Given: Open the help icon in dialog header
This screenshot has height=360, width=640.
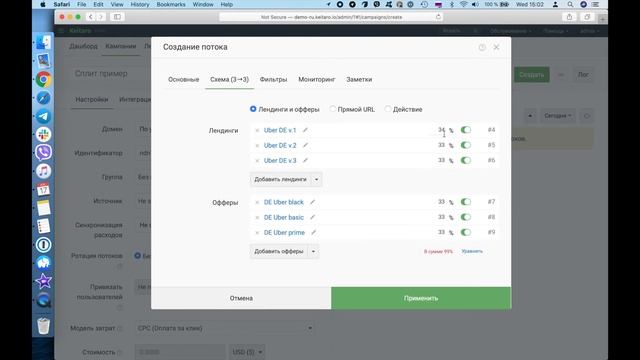Looking at the screenshot, I should point(482,47).
